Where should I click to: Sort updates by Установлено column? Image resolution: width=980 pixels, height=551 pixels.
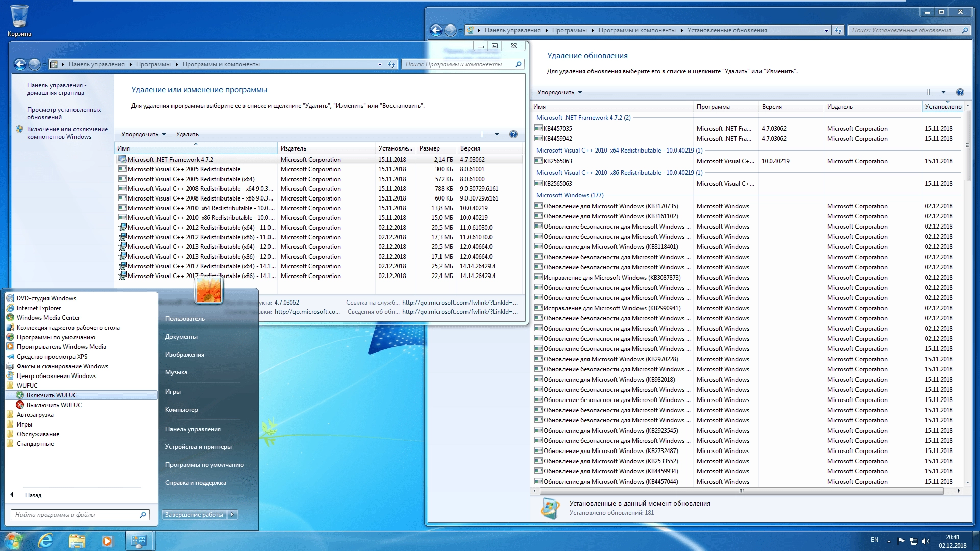943,107
